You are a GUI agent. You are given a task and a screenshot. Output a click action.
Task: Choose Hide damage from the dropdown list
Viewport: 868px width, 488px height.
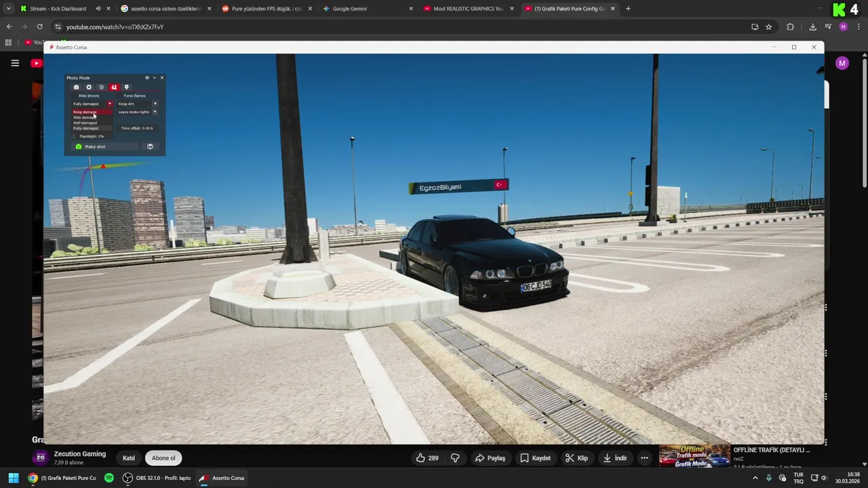[93, 117]
